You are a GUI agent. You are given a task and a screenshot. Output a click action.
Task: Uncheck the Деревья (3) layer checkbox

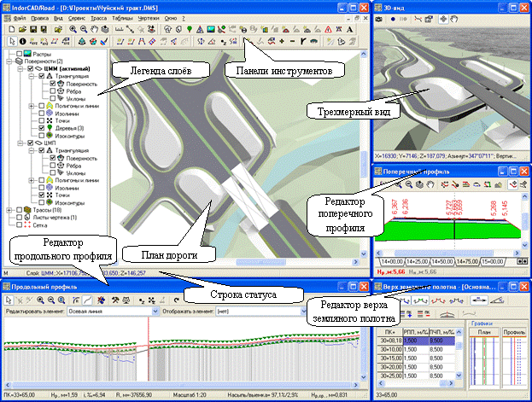41,128
